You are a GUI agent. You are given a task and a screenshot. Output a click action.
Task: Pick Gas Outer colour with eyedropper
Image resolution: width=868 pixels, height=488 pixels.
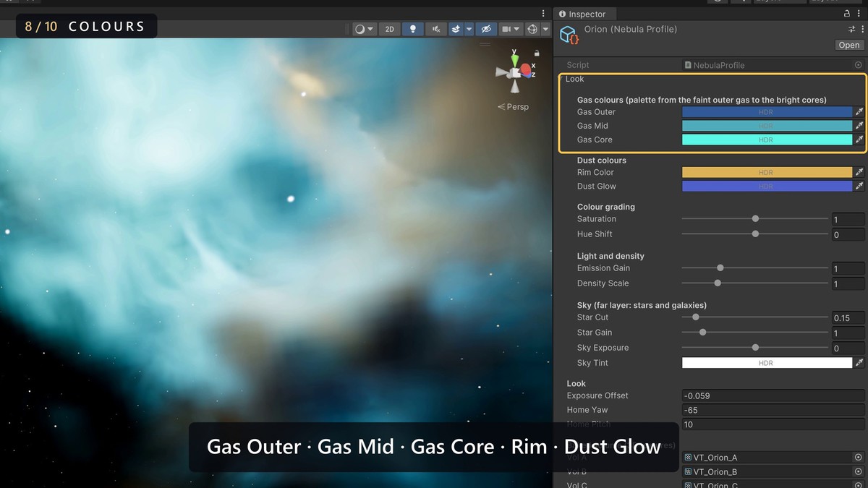point(859,112)
